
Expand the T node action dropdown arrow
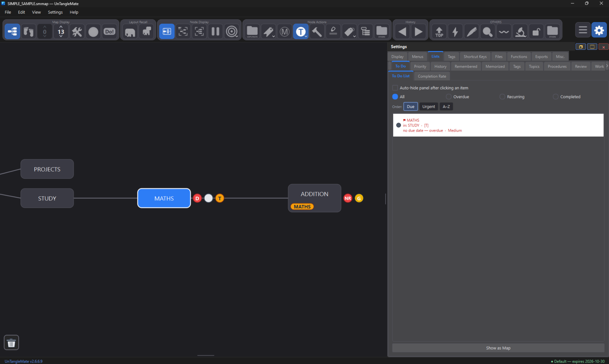pyautogui.click(x=306, y=36)
